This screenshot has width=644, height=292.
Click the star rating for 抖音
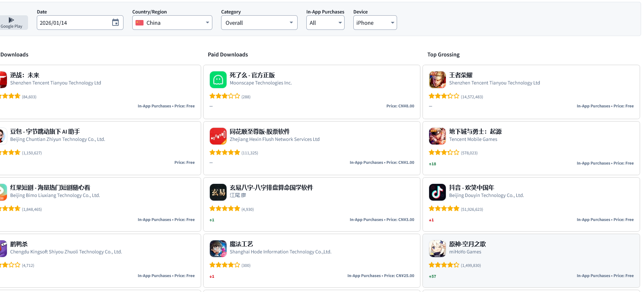444,209
